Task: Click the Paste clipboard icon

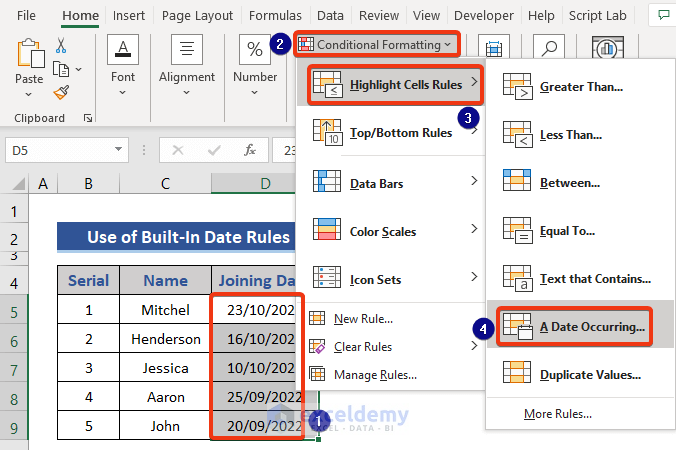Action: tap(30, 53)
